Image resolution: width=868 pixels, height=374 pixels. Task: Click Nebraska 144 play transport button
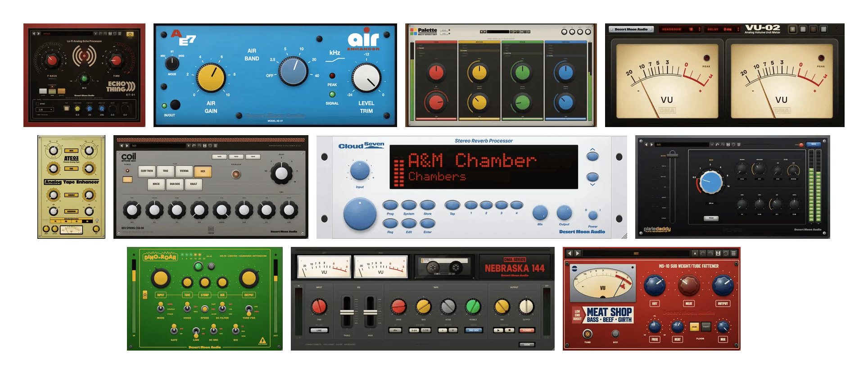coord(498,330)
